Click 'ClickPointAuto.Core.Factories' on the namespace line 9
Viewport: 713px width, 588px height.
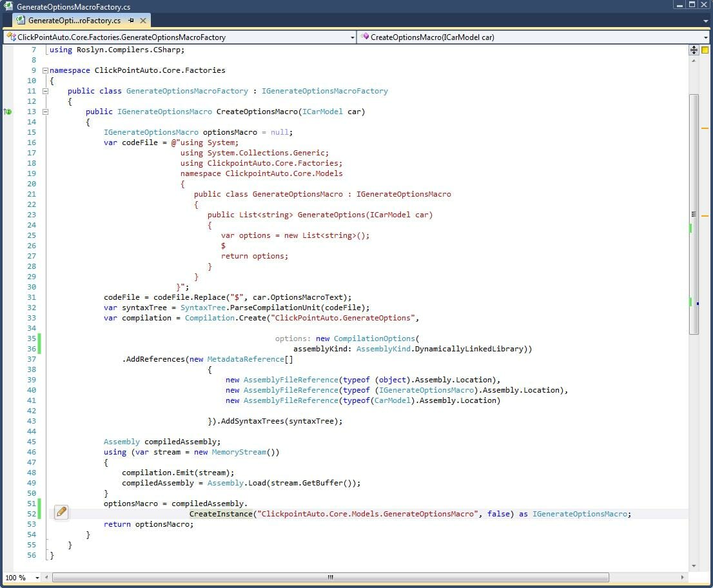click(x=160, y=70)
